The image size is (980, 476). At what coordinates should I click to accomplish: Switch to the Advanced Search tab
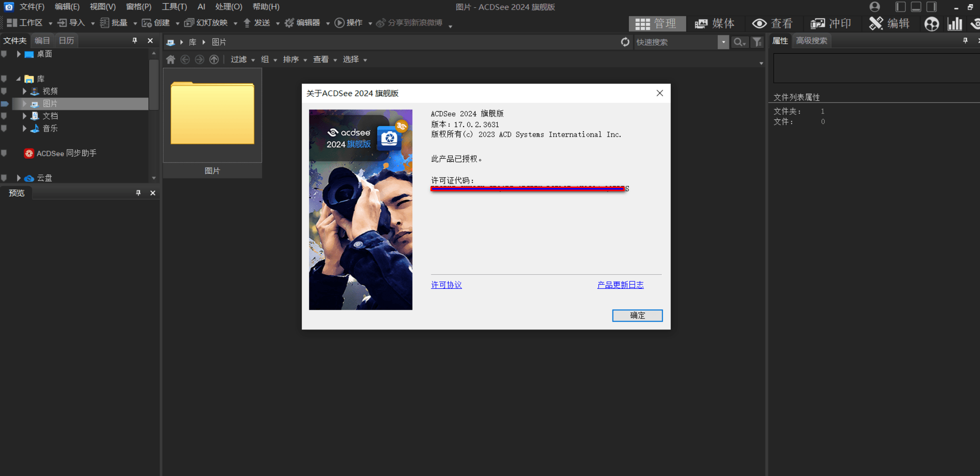812,41
